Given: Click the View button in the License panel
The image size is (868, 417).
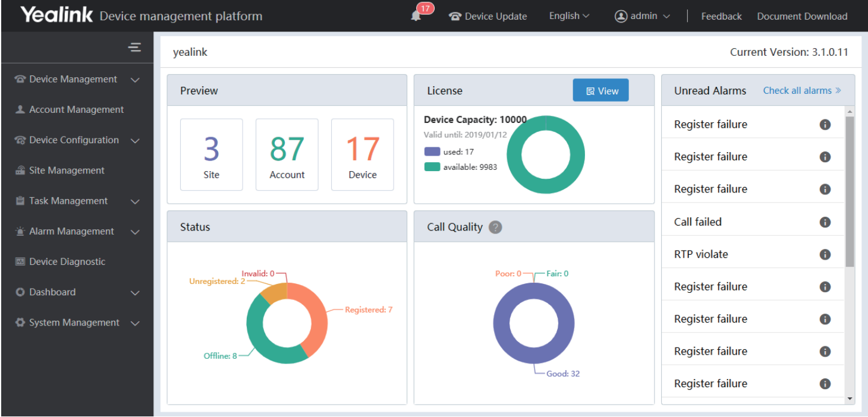Looking at the screenshot, I should coord(600,90).
